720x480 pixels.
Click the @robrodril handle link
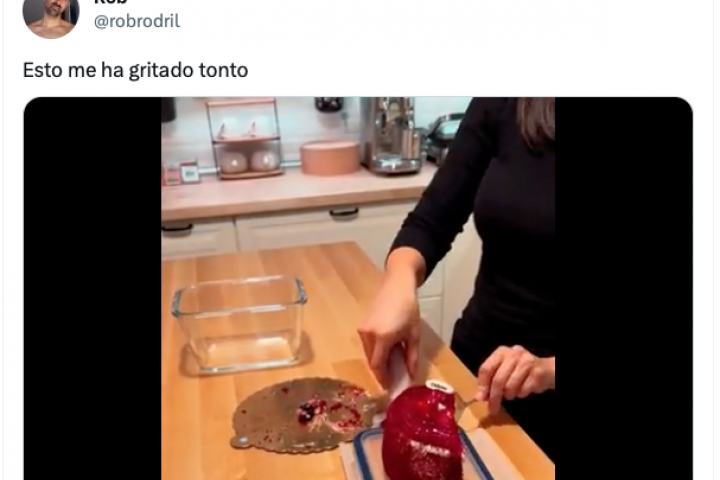pyautogui.click(x=137, y=21)
